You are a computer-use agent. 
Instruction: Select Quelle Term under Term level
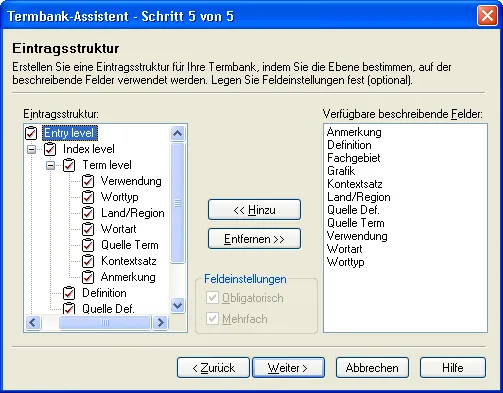(130, 245)
